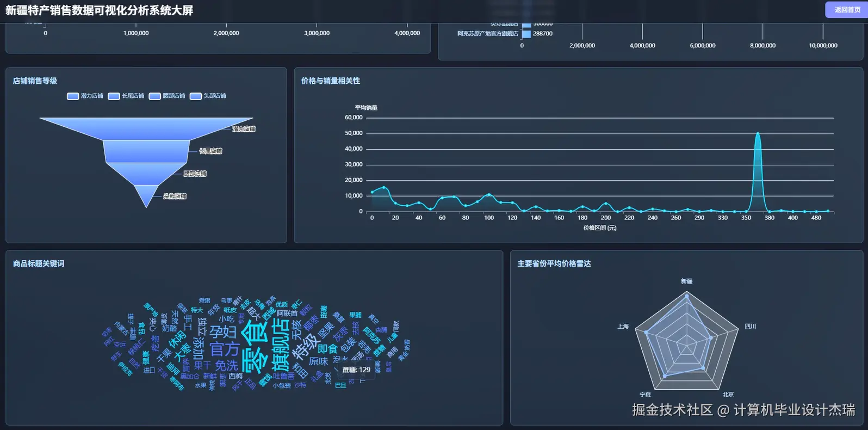868x430 pixels.
Task: Click the word 优质 in the word cloud
Action: pos(282,304)
